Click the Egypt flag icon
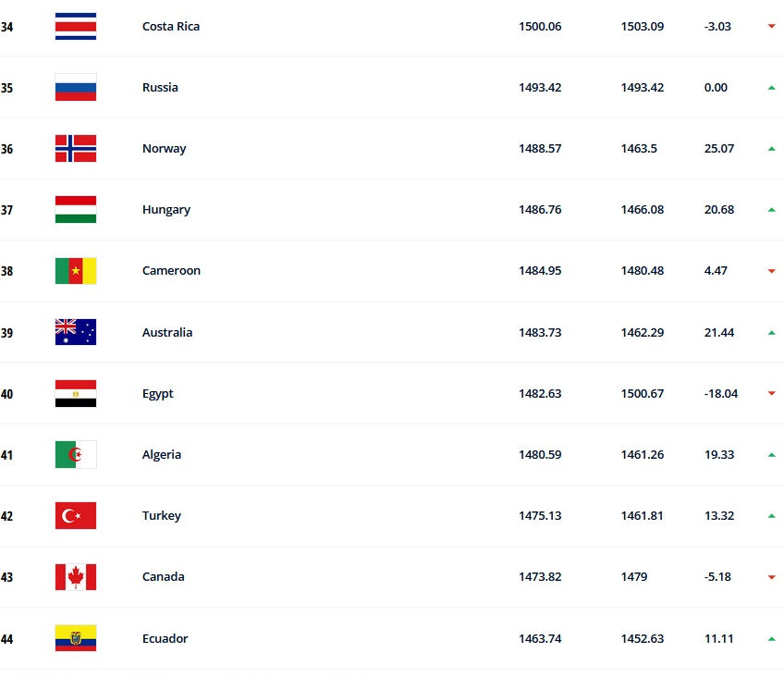The image size is (784, 677). [x=76, y=393]
